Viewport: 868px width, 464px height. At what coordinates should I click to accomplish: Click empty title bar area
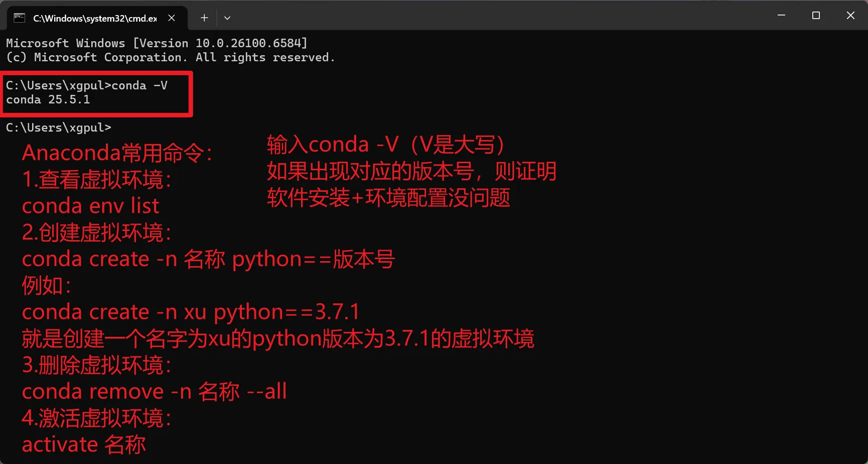(502, 16)
